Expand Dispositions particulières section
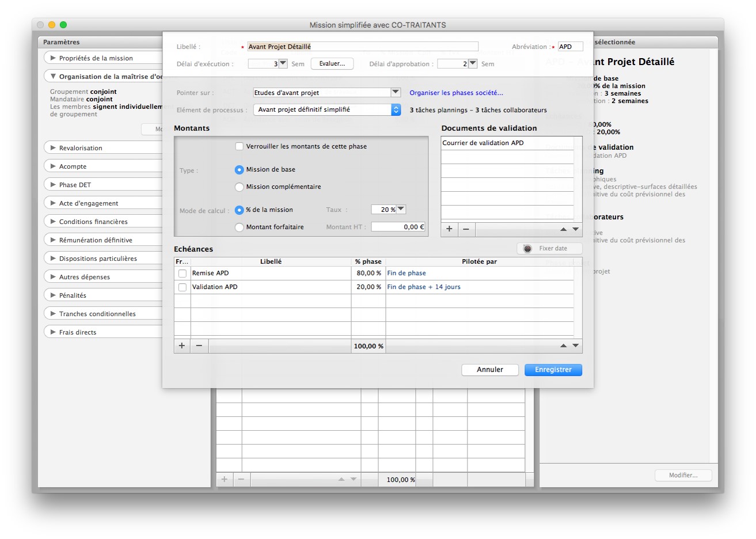The height and width of the screenshot is (539, 756). [53, 259]
